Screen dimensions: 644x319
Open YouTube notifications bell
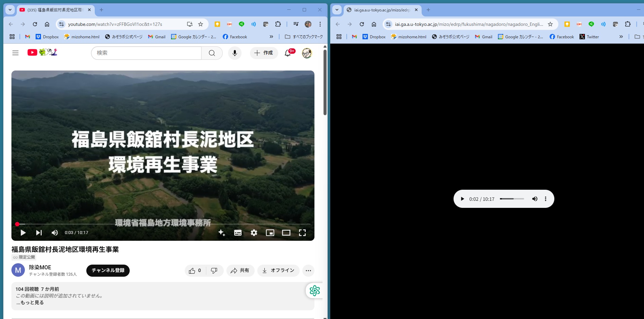pos(288,53)
